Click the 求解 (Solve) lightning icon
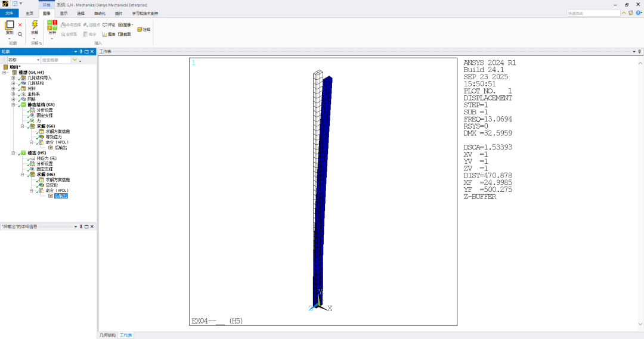Screen dimensions: 644x339 tap(34, 25)
